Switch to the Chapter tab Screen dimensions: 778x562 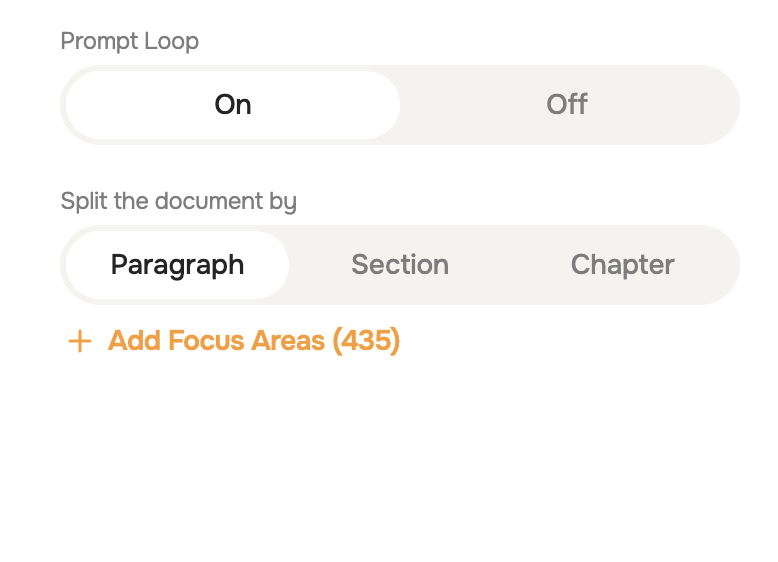pyautogui.click(x=622, y=265)
